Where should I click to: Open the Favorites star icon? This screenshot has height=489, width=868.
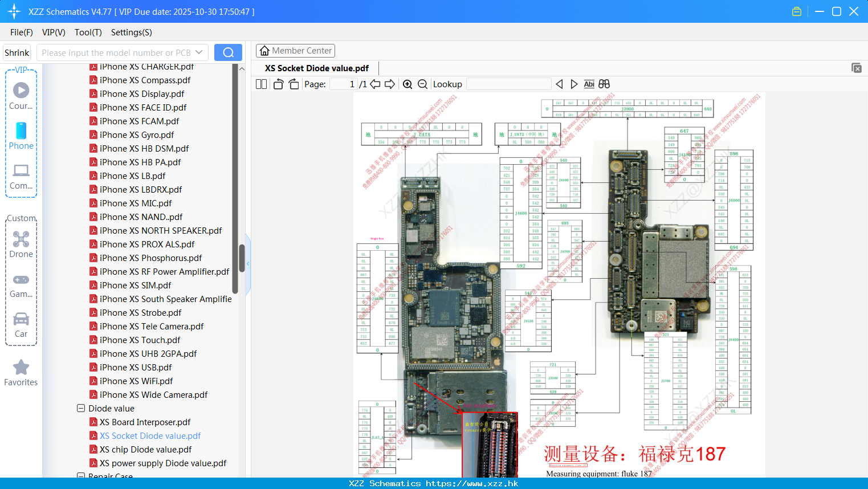[x=21, y=367]
